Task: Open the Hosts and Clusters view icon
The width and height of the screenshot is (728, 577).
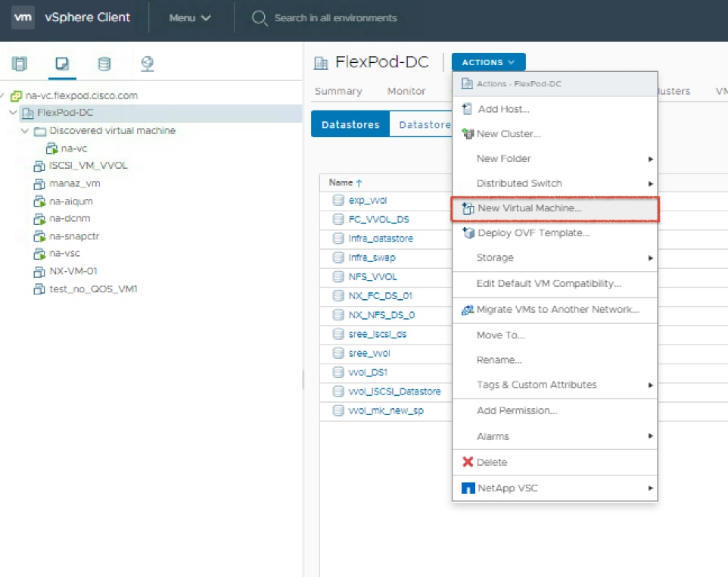Action: point(20,64)
